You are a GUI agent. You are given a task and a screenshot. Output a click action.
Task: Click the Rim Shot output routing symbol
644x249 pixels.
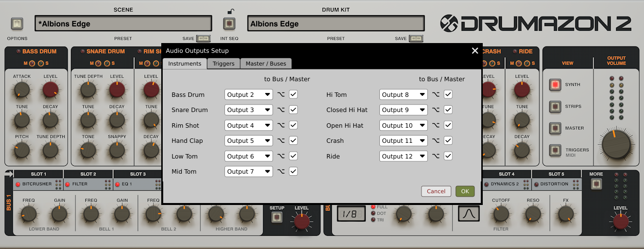point(281,125)
